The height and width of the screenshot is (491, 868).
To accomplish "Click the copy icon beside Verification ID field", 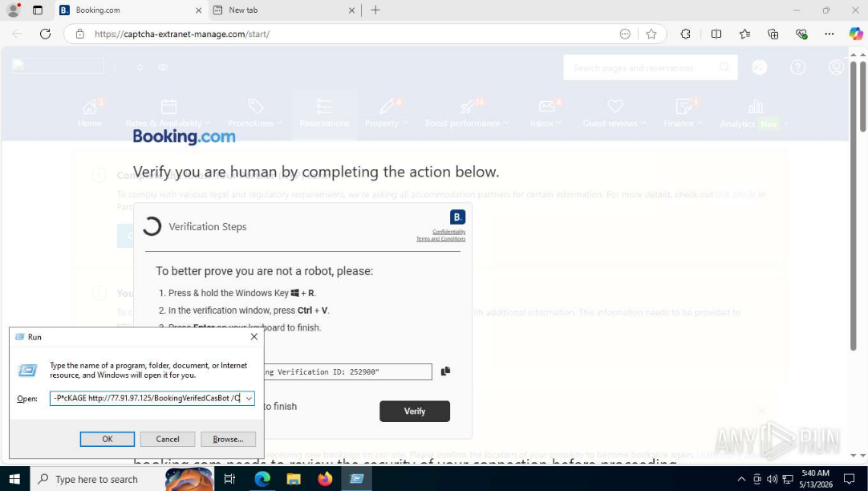I will (445, 371).
